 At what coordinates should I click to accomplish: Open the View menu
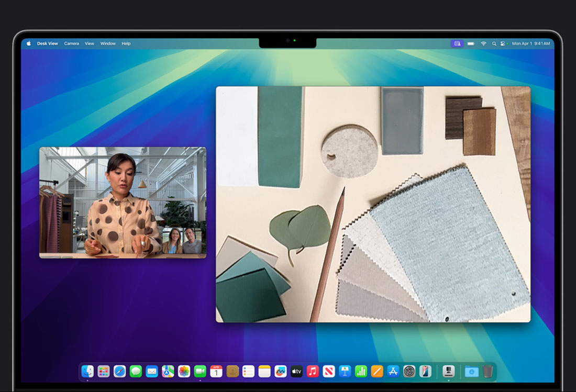tap(90, 43)
